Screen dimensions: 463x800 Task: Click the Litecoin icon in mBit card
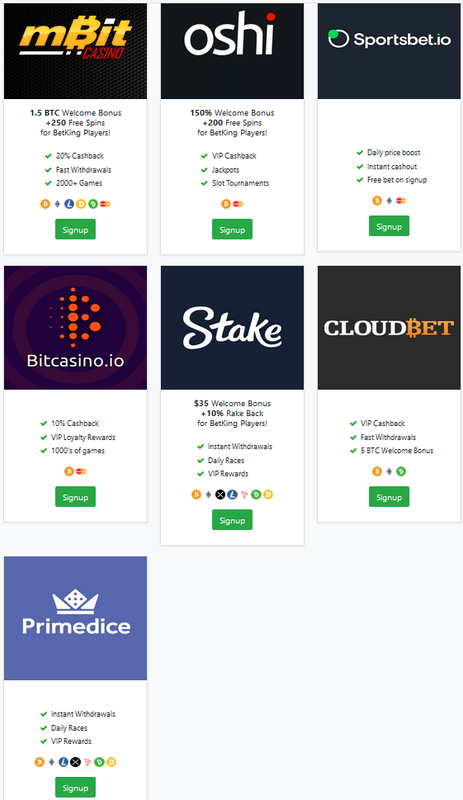pyautogui.click(x=69, y=204)
